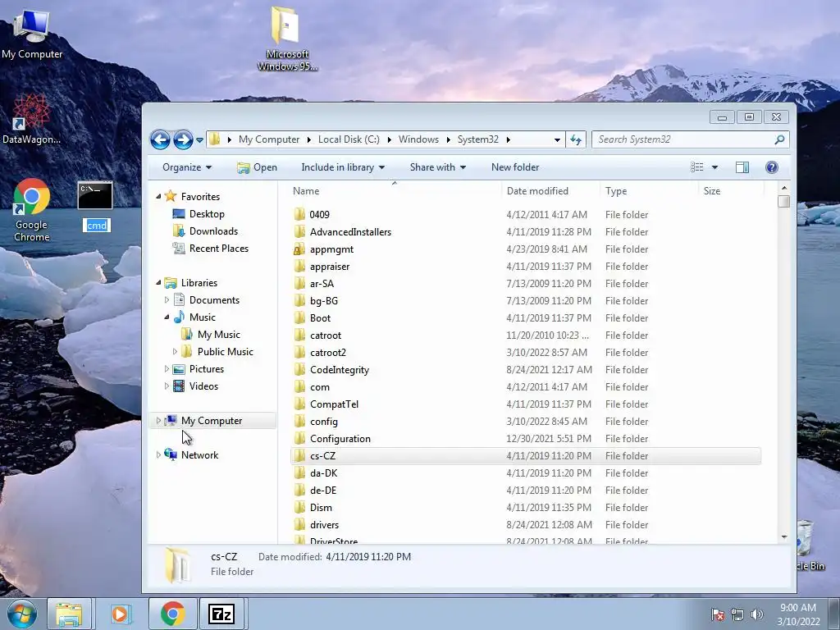Expand the Documents library

point(167,300)
